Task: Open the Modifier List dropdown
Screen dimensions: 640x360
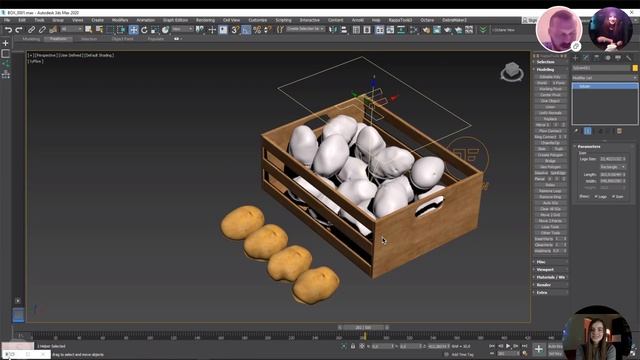Action: click(x=604, y=78)
